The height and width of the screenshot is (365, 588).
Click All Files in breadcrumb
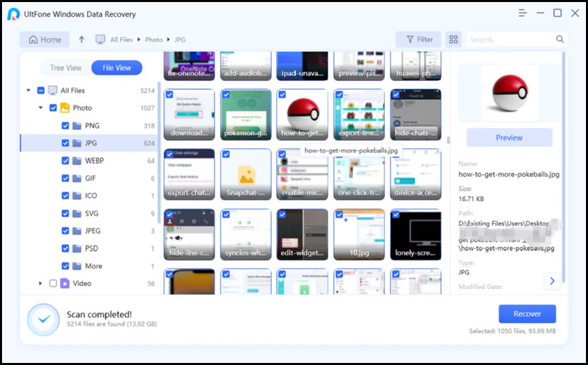[121, 39]
